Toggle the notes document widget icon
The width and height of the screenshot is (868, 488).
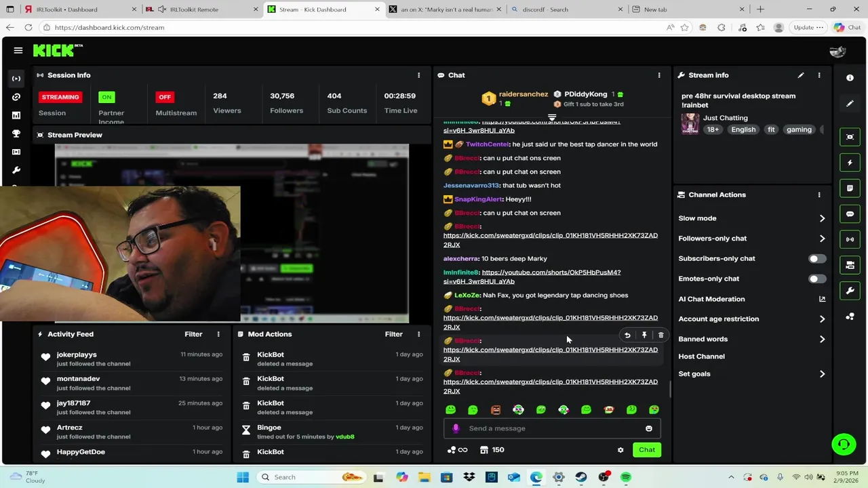(850, 188)
